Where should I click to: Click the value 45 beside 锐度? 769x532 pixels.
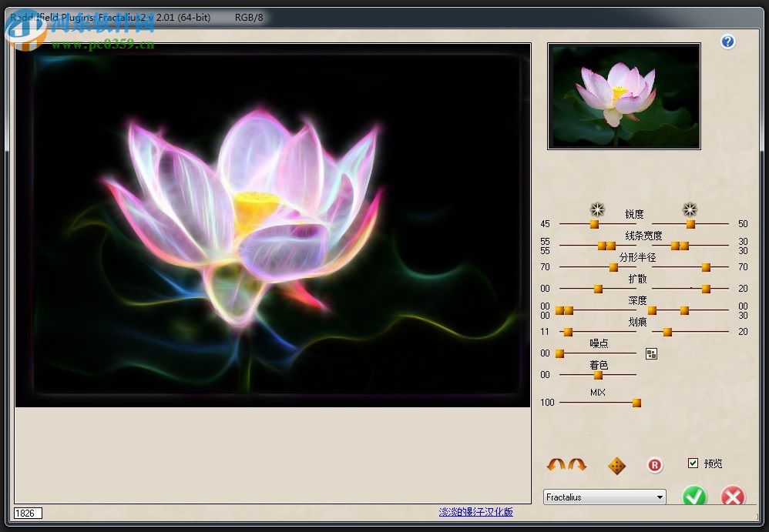[x=545, y=224]
